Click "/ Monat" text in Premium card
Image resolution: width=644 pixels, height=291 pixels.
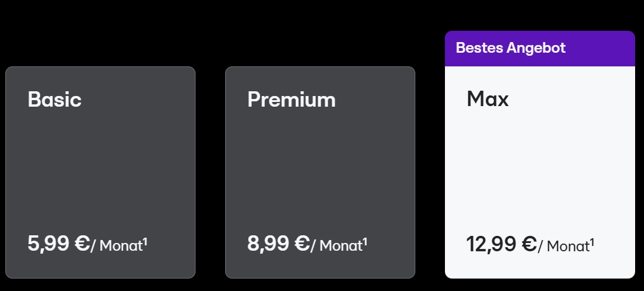pos(337,246)
